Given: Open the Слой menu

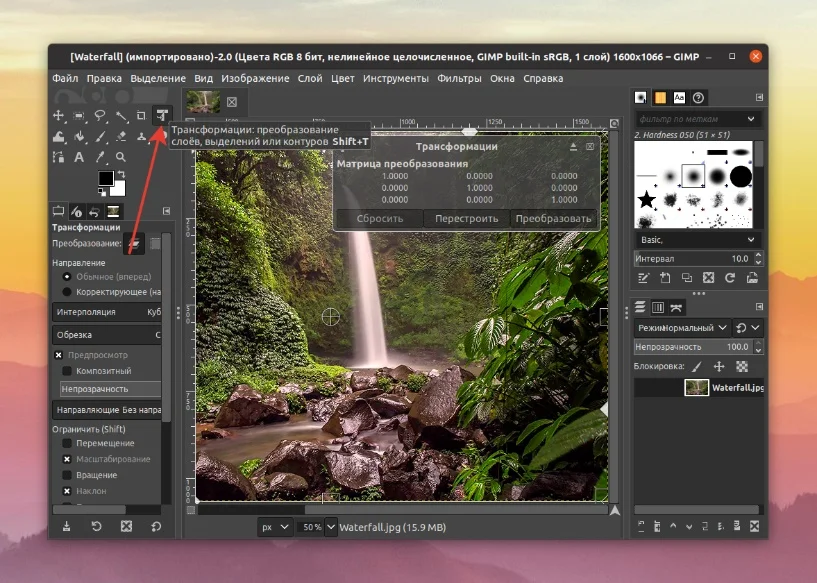Looking at the screenshot, I should click(x=310, y=78).
